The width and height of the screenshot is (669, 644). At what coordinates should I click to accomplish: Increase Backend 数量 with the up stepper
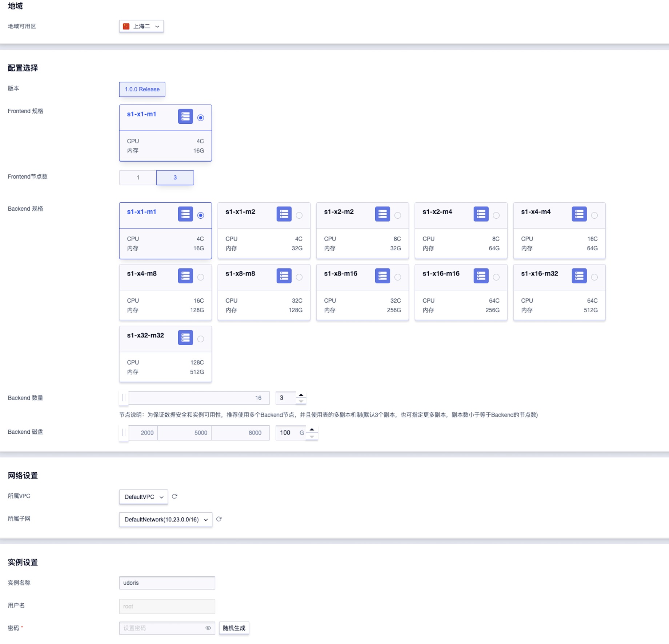(x=301, y=395)
